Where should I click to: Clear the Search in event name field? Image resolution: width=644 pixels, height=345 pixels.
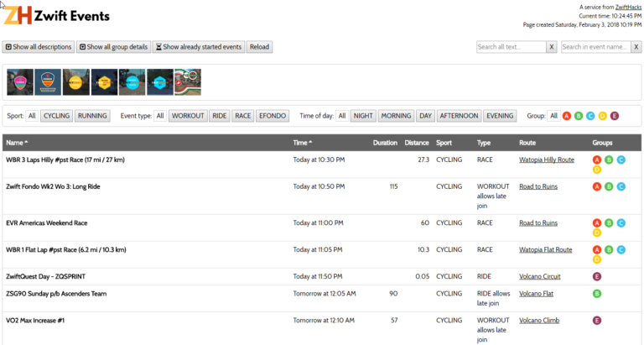[x=636, y=47]
